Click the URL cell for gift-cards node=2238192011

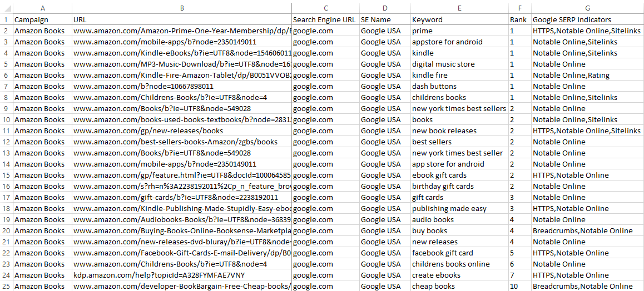pyautogui.click(x=182, y=197)
